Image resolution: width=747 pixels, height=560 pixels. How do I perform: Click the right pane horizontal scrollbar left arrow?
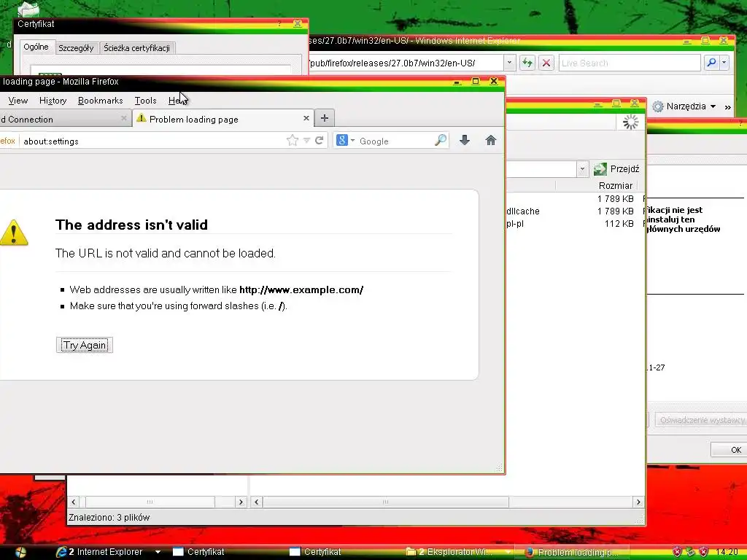click(257, 502)
